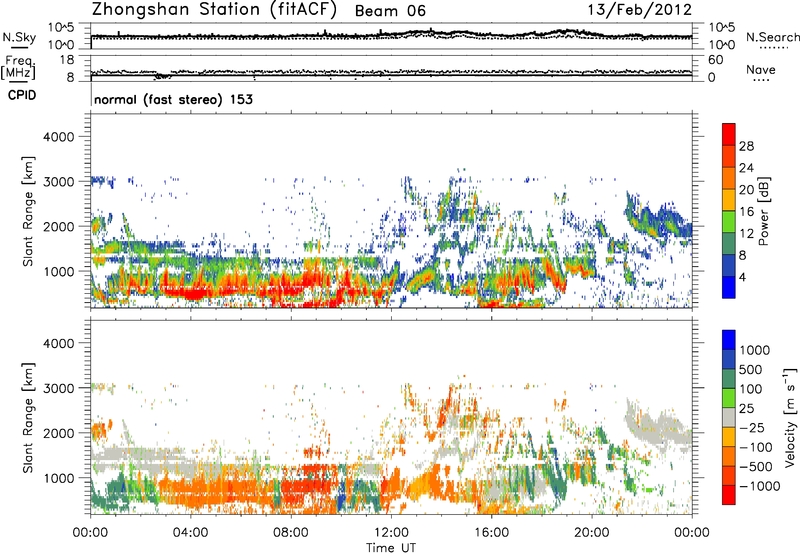The height and width of the screenshot is (554, 800).
Task: Pick the red segment of Power color bar
Action: coord(729,135)
